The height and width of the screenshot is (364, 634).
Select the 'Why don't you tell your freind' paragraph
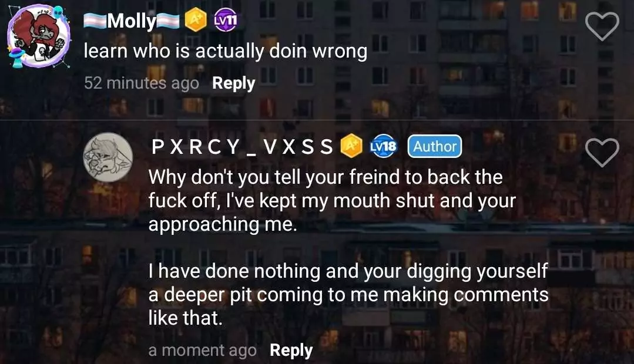(x=332, y=201)
